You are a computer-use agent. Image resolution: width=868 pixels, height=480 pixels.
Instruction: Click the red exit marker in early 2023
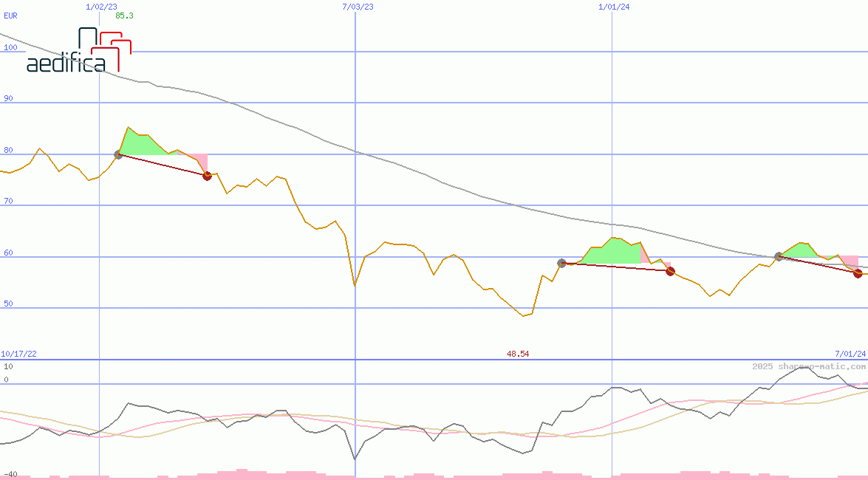pyautogui.click(x=207, y=176)
